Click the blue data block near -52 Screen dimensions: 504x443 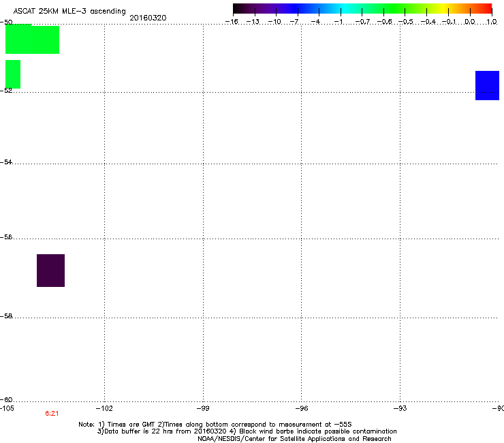(x=487, y=86)
